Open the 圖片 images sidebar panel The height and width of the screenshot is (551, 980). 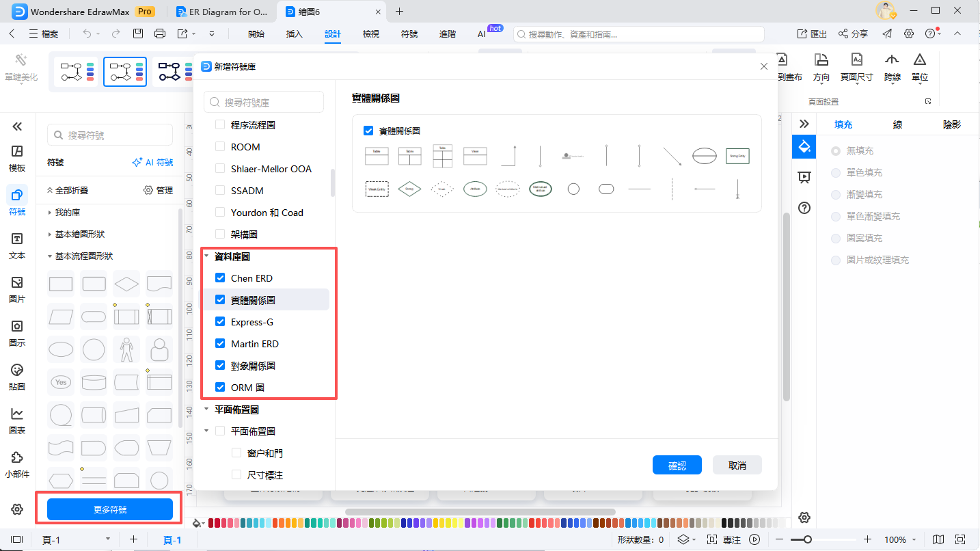[17, 289]
